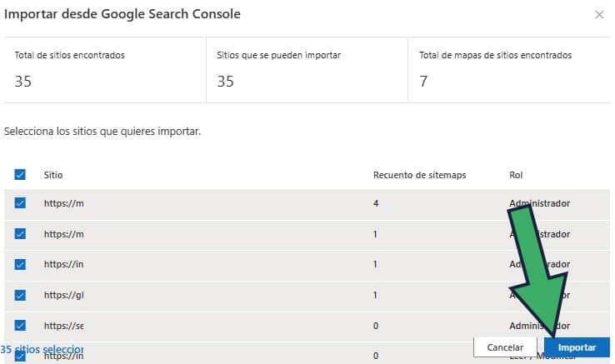
Task: Uncheck the second https://m row with 1 sitemap
Action: (20, 234)
